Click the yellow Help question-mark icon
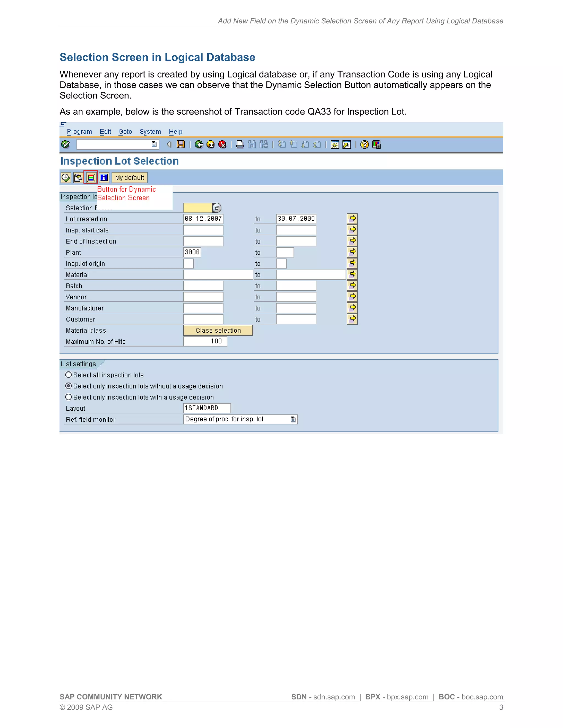Image resolution: width=563 pixels, height=728 pixels. point(365,144)
